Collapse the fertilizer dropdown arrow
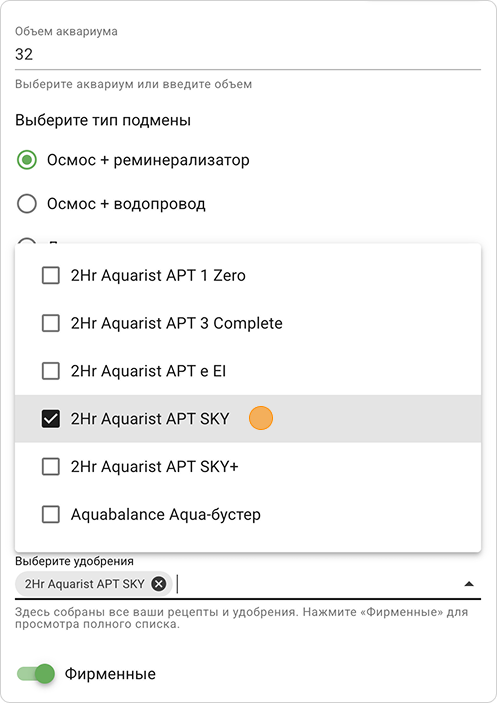The image size is (497, 703). pos(469,584)
